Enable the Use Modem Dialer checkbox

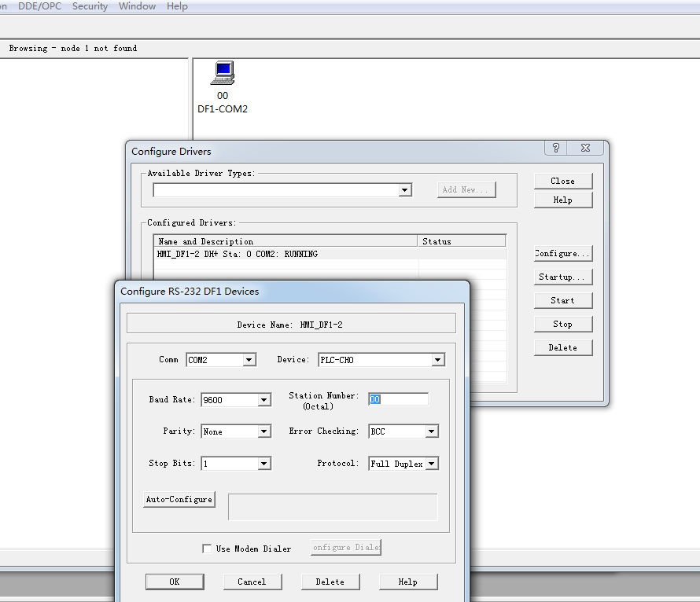207,549
